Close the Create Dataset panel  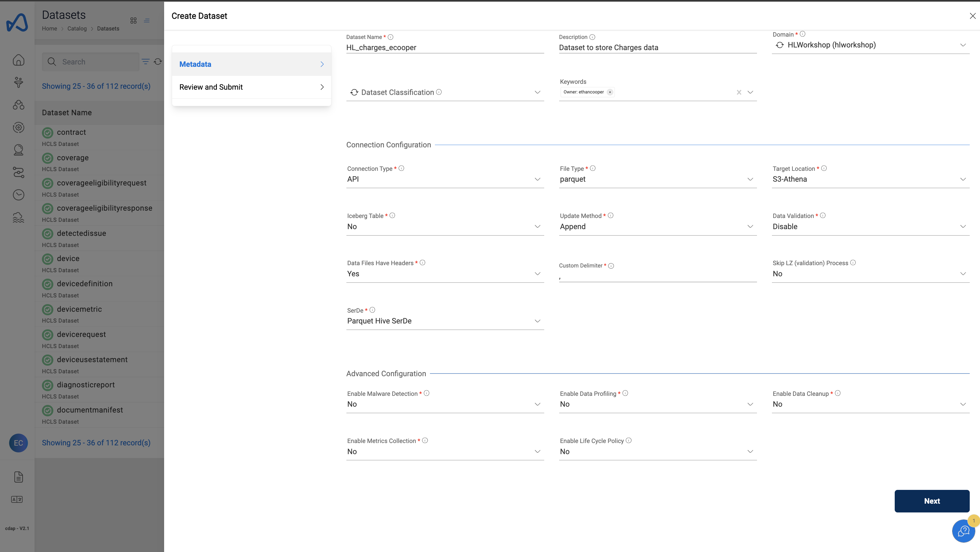point(972,16)
